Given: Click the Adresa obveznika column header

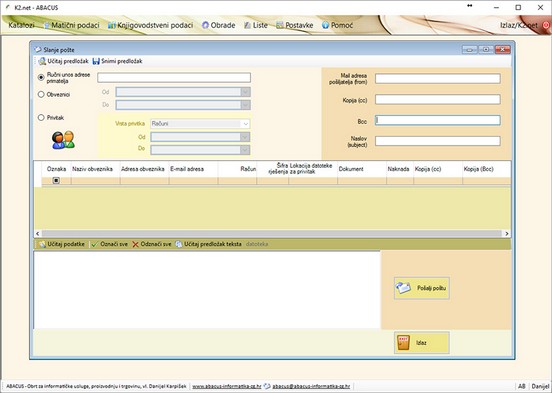Looking at the screenshot, I should [144, 169].
